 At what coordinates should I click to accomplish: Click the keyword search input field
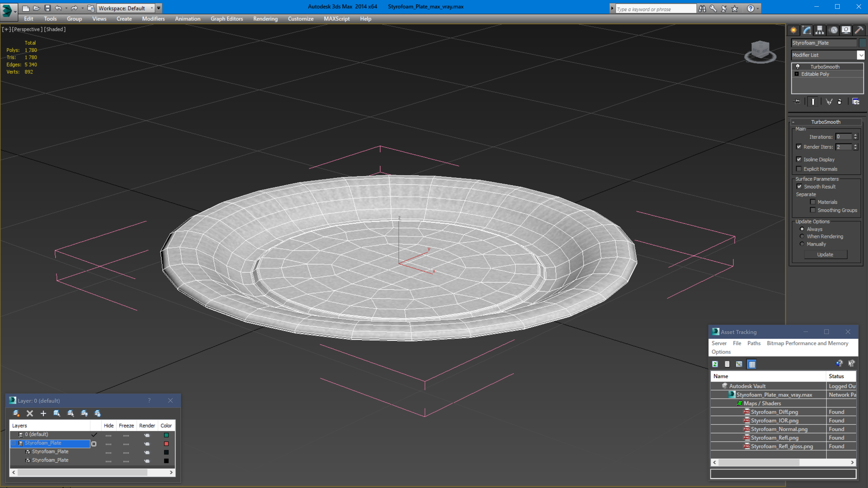coord(656,9)
